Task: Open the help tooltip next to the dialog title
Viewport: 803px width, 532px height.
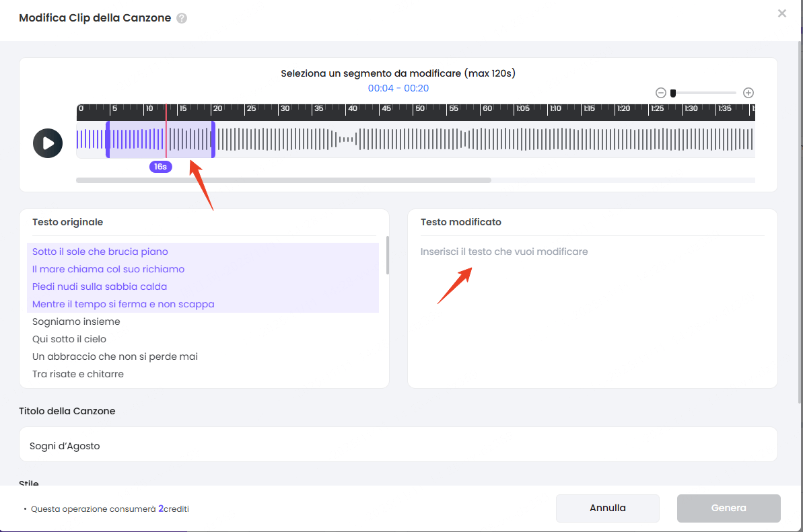Action: 182,17
